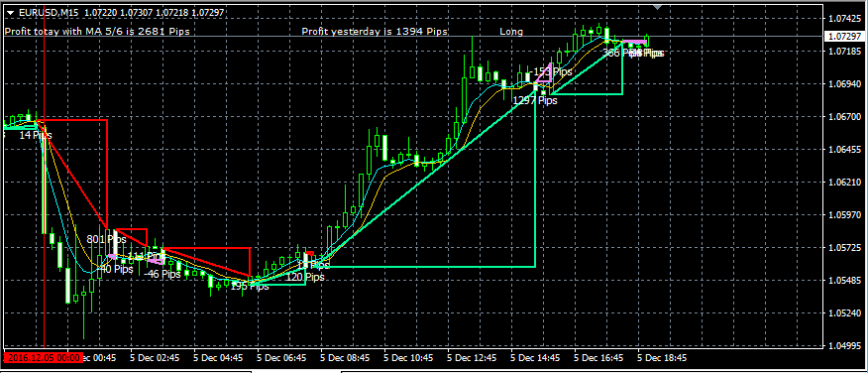Select the current price label 1.07297
Screen dimensions: 868x373
click(x=845, y=37)
